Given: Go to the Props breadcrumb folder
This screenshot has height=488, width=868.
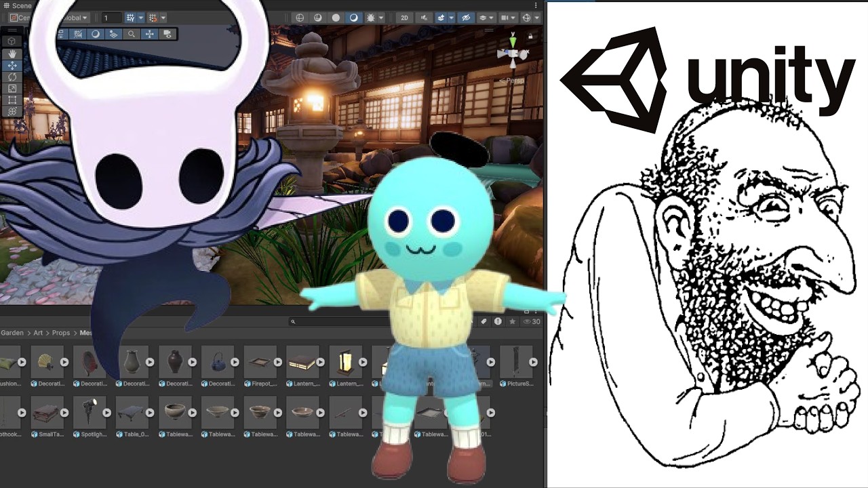Looking at the screenshot, I should pyautogui.click(x=61, y=333).
